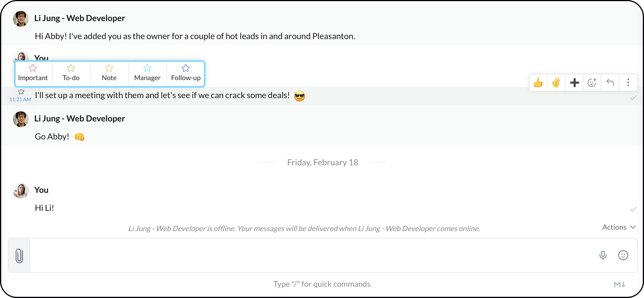Image resolution: width=644 pixels, height=298 pixels.
Task: Reply to message using the arrow icon
Action: pyautogui.click(x=610, y=83)
